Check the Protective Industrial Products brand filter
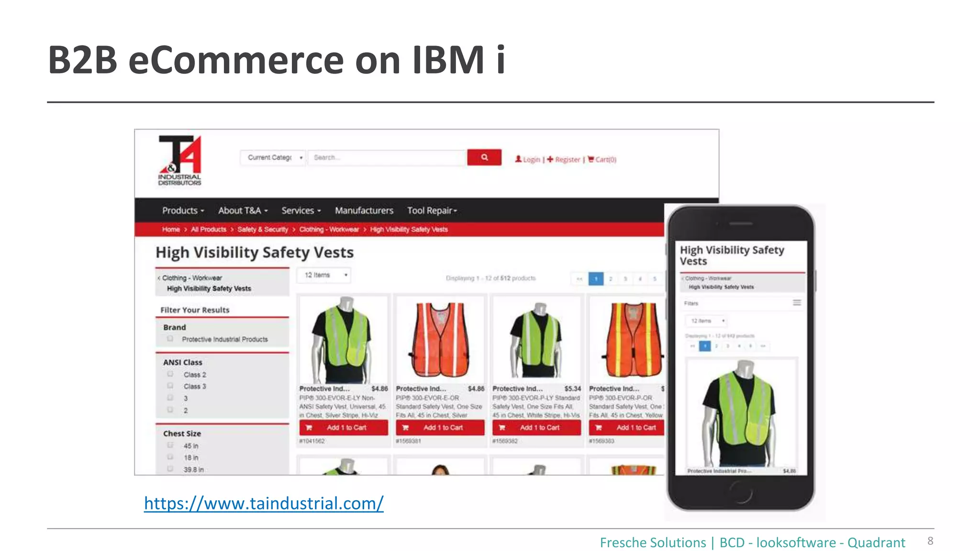The height and width of the screenshot is (551, 980). [x=170, y=339]
